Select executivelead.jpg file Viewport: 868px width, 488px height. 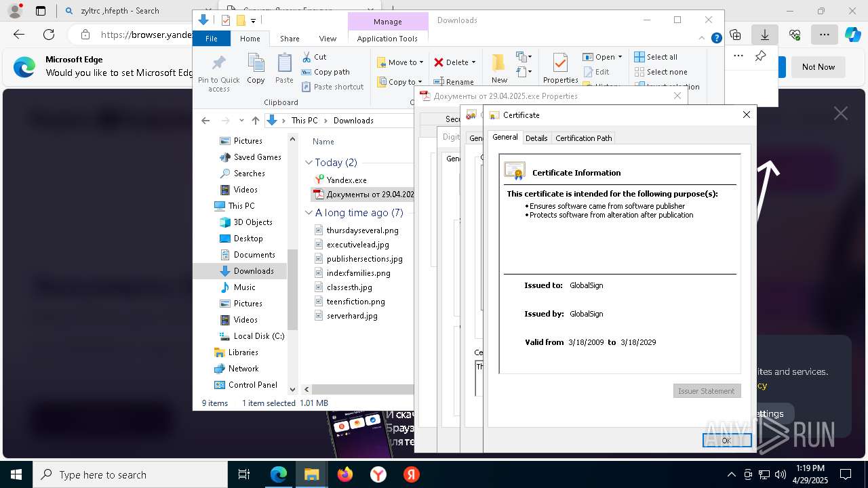click(351, 244)
